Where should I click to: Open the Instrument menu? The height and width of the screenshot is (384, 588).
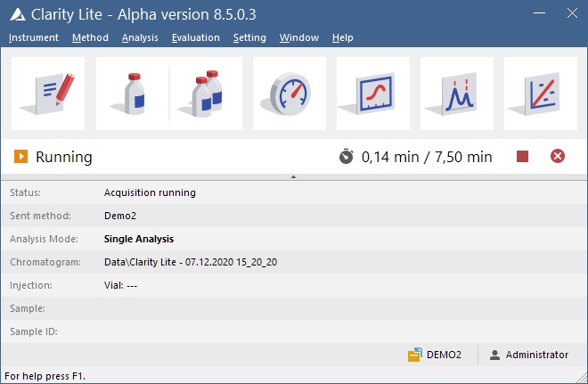click(x=34, y=37)
